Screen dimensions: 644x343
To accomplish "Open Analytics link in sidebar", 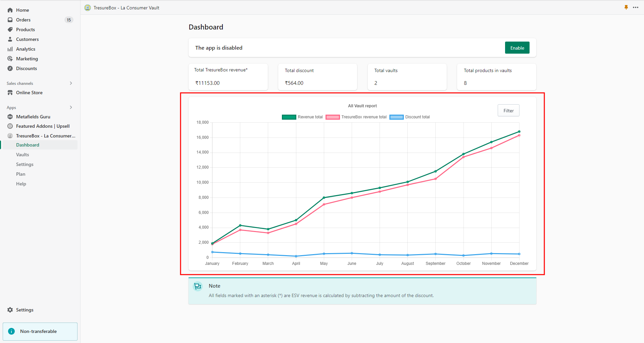I will (26, 49).
